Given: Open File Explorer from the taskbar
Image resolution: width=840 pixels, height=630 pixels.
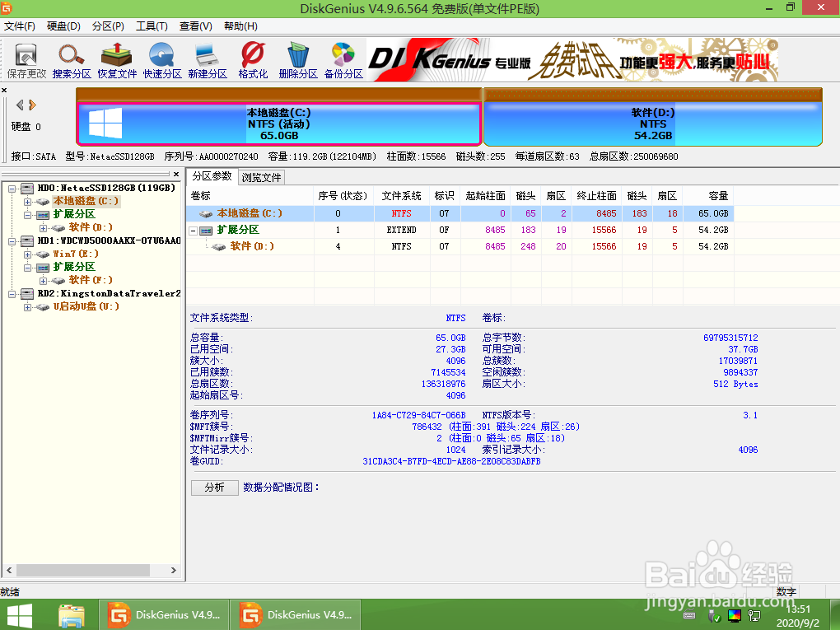Looking at the screenshot, I should click(72, 616).
